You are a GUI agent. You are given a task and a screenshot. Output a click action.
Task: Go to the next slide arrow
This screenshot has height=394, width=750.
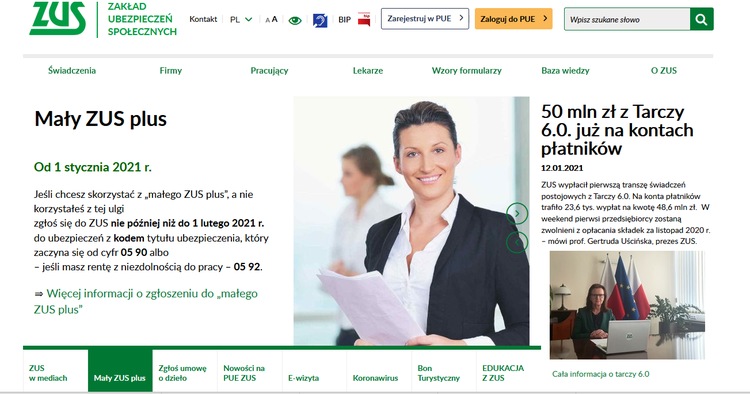pos(517,213)
